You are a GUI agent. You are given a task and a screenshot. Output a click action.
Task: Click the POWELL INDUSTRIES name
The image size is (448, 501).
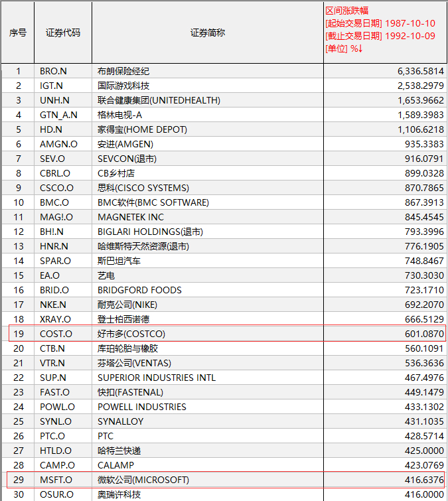click(x=142, y=407)
